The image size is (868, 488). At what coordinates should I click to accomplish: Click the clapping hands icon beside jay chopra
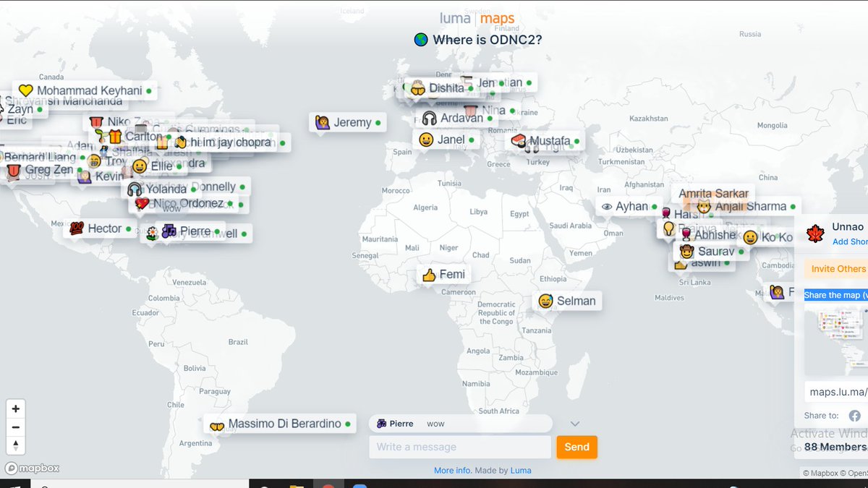click(x=180, y=142)
